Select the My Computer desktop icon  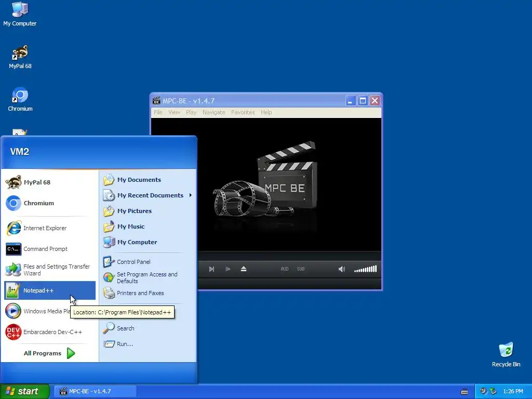pyautogui.click(x=20, y=14)
